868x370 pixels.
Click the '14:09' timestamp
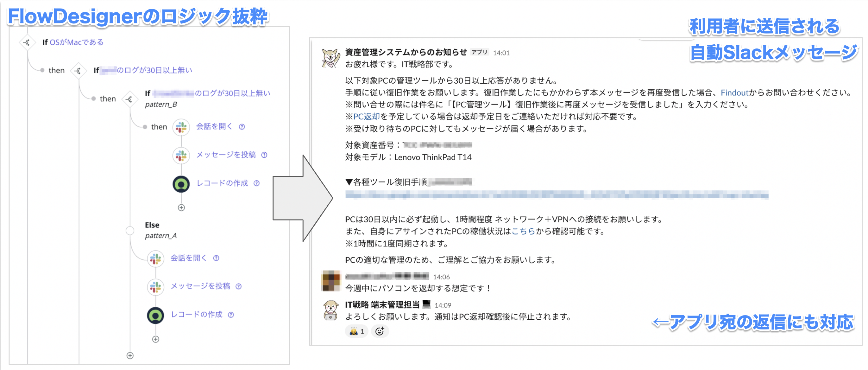[x=443, y=306]
